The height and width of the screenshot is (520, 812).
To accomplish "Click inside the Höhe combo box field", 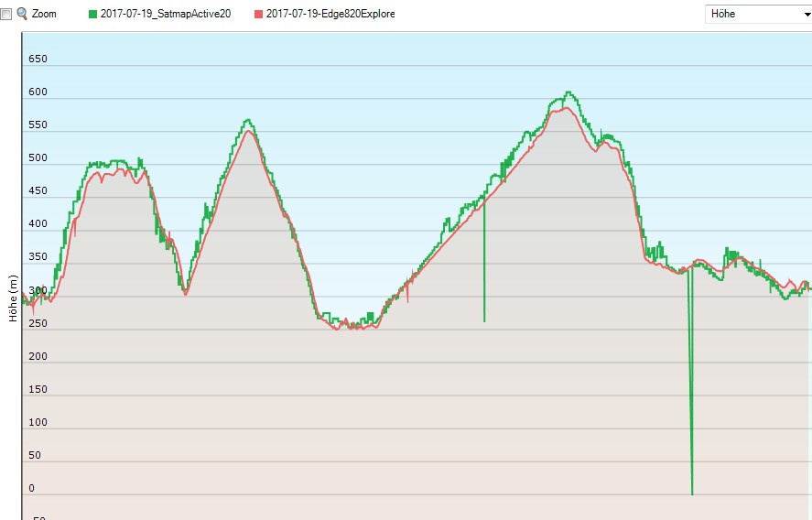I will tap(746, 14).
